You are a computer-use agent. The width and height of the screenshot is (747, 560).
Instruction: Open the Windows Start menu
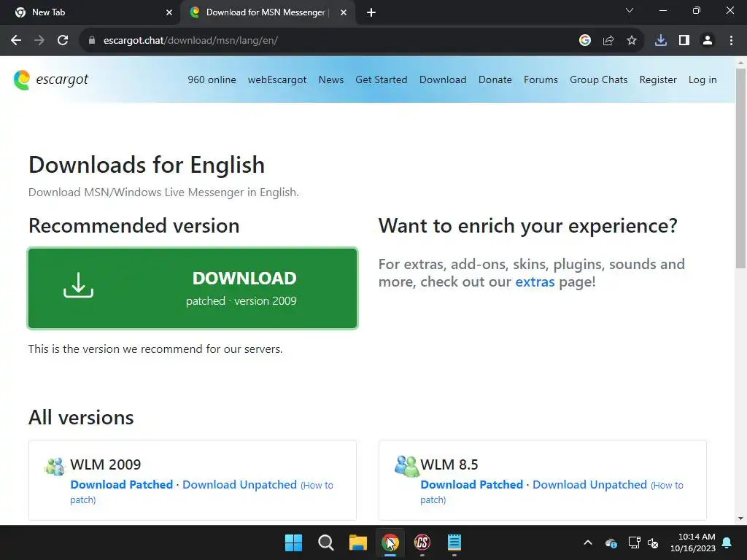click(293, 542)
